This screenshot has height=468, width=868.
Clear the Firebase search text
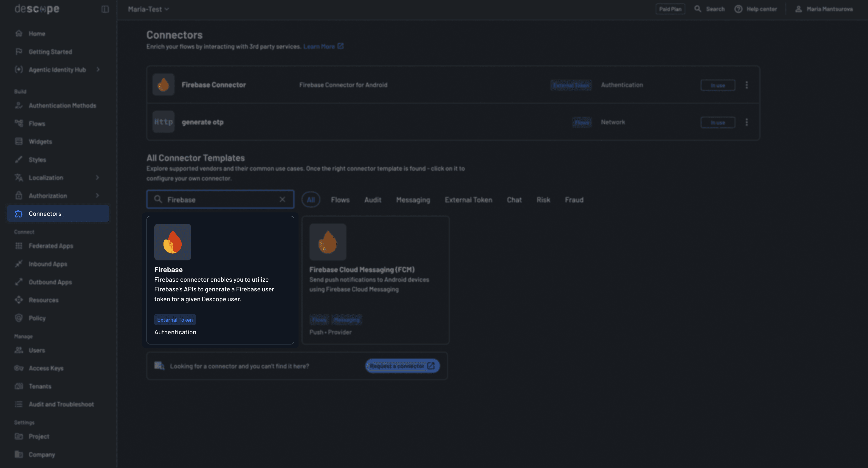point(282,200)
